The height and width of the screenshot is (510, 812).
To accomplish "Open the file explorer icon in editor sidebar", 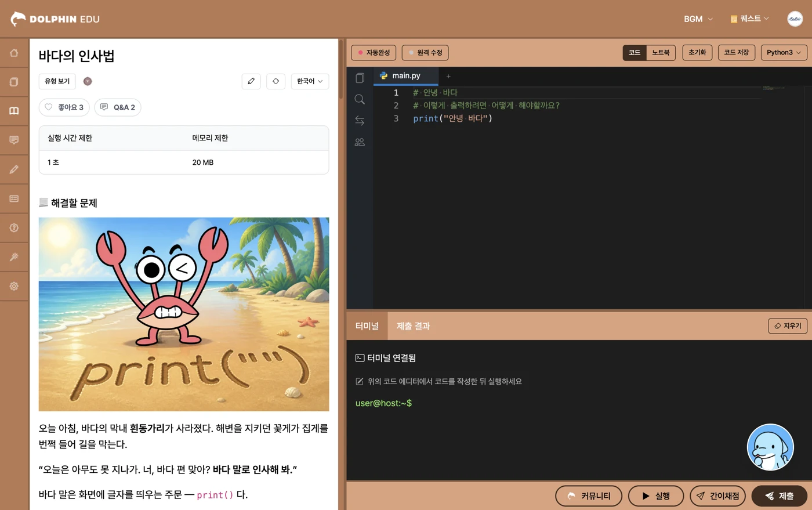I will click(x=360, y=78).
